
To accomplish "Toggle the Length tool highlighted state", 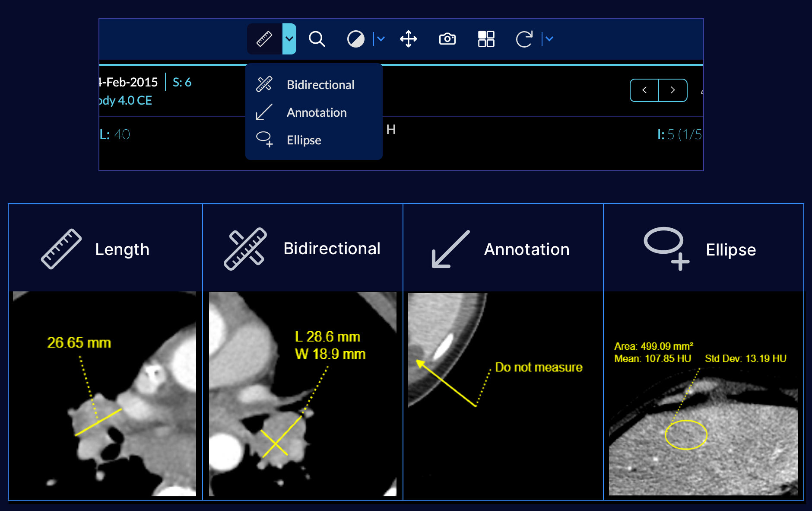I will (x=264, y=39).
